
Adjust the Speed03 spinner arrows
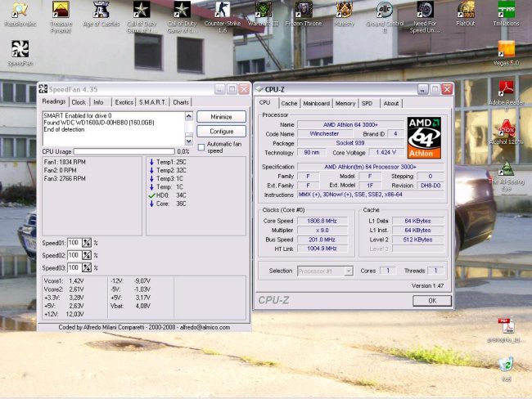87,268
